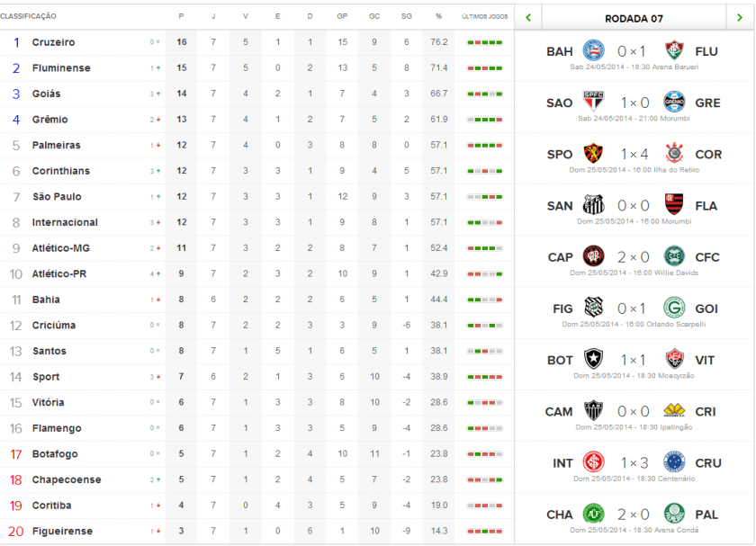
Task: Open the INT 1×3 CRU match score
Action: (634, 463)
